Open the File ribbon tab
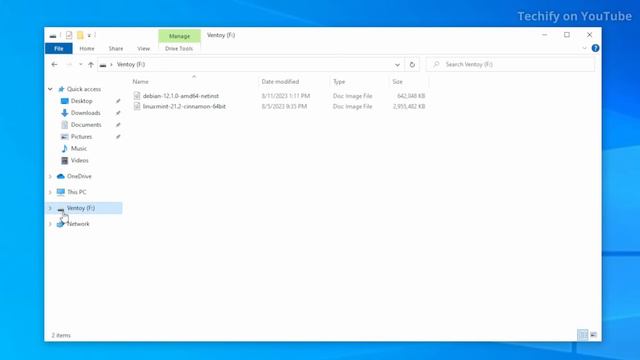The image size is (640, 360). click(59, 49)
